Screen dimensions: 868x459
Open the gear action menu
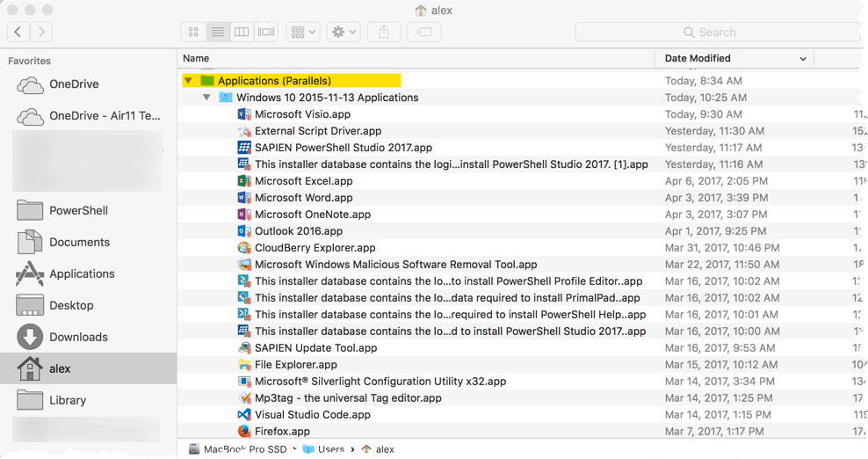coord(344,33)
